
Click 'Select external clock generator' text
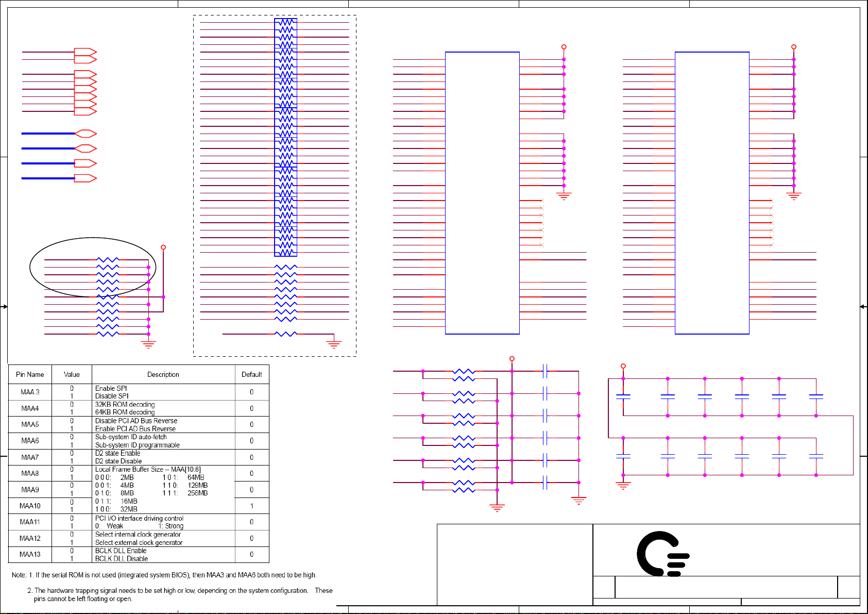[139, 543]
